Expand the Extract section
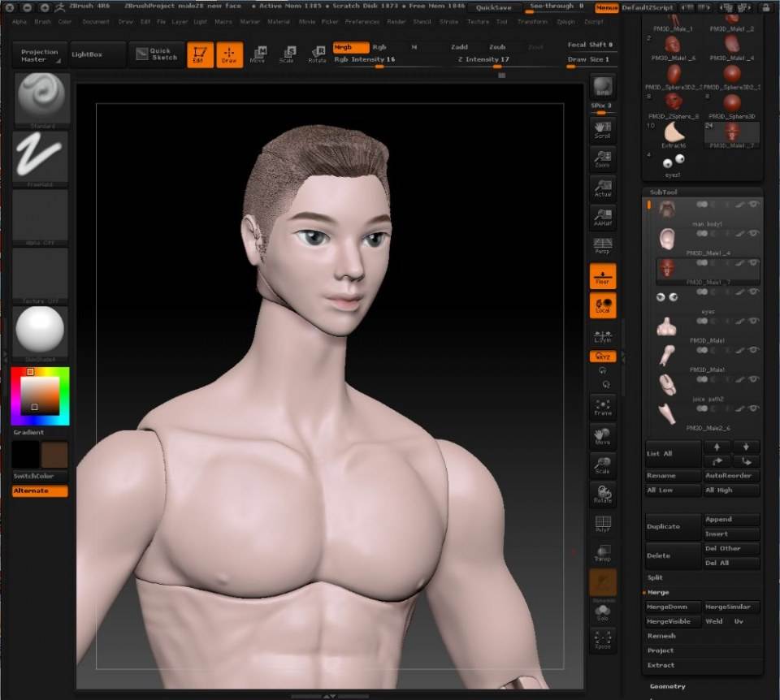780x700 pixels. coord(661,665)
